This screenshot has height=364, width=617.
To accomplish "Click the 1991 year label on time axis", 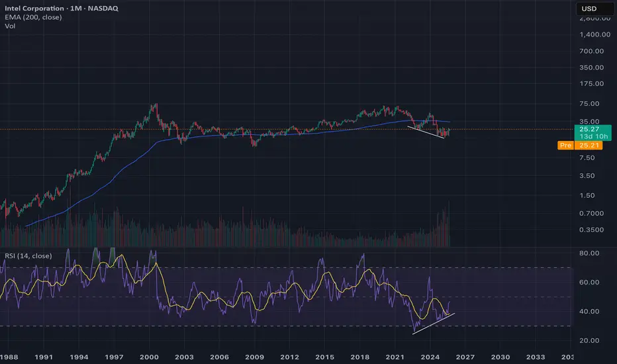I will [x=44, y=357].
